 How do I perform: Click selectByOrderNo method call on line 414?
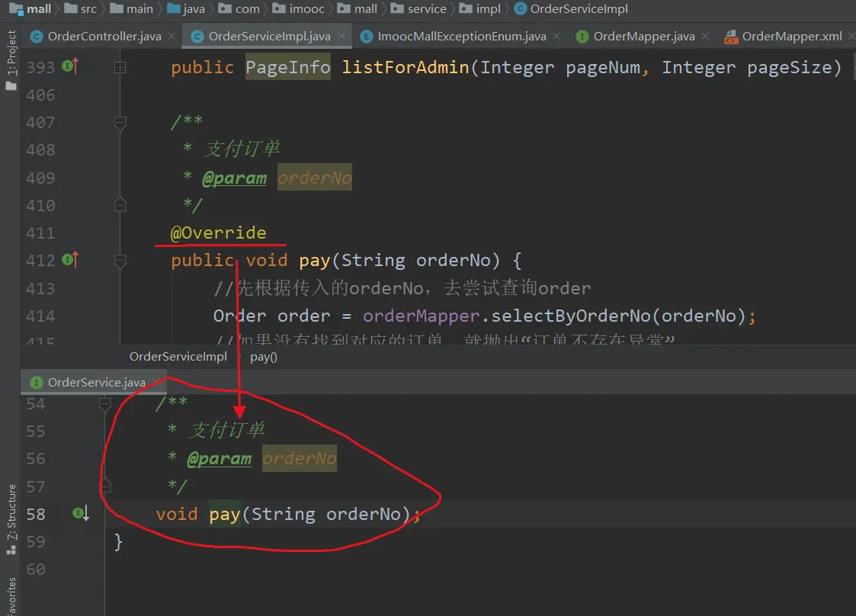tap(574, 316)
